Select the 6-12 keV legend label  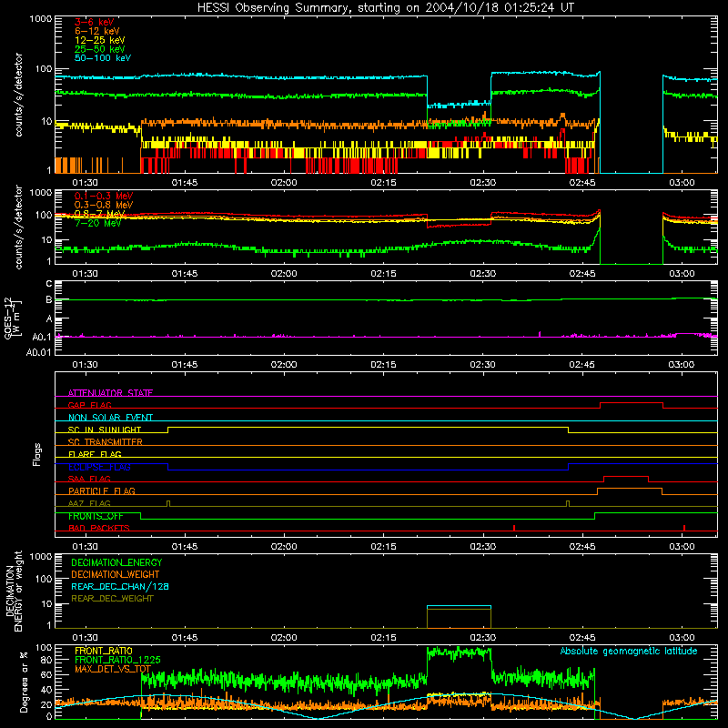click(97, 31)
